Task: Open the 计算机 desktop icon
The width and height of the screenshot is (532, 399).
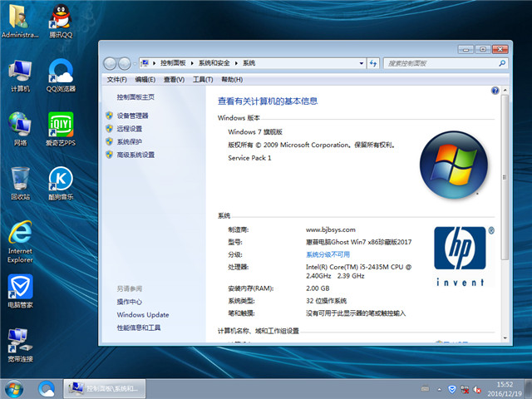Action: pyautogui.click(x=20, y=76)
